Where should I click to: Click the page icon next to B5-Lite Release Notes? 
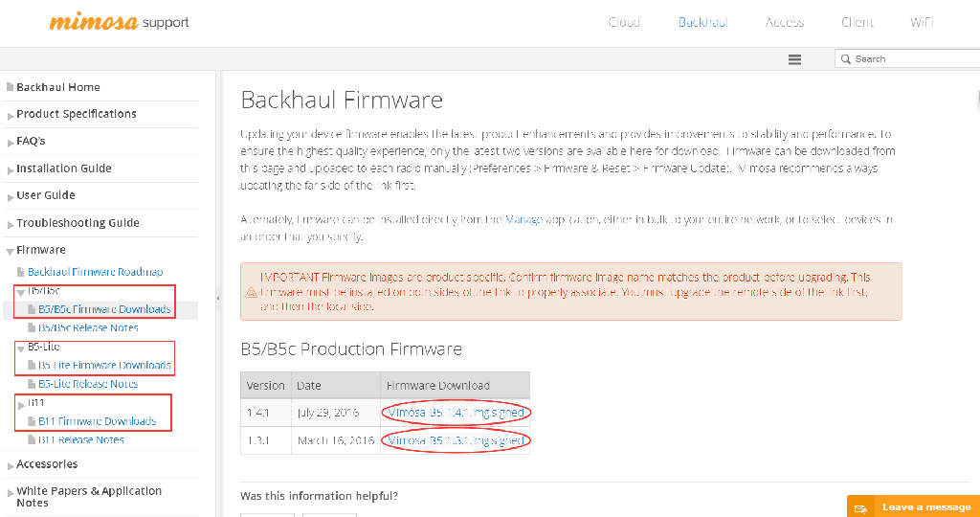[x=32, y=384]
